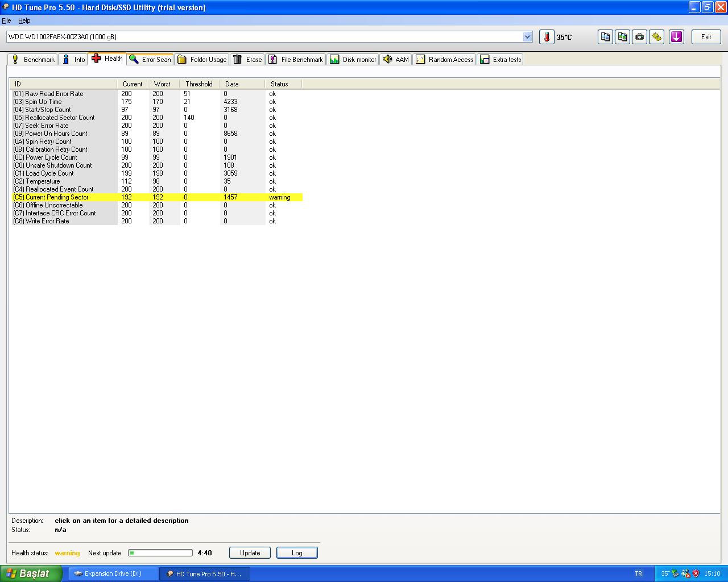
Task: Click the next update progress bar
Action: point(160,553)
